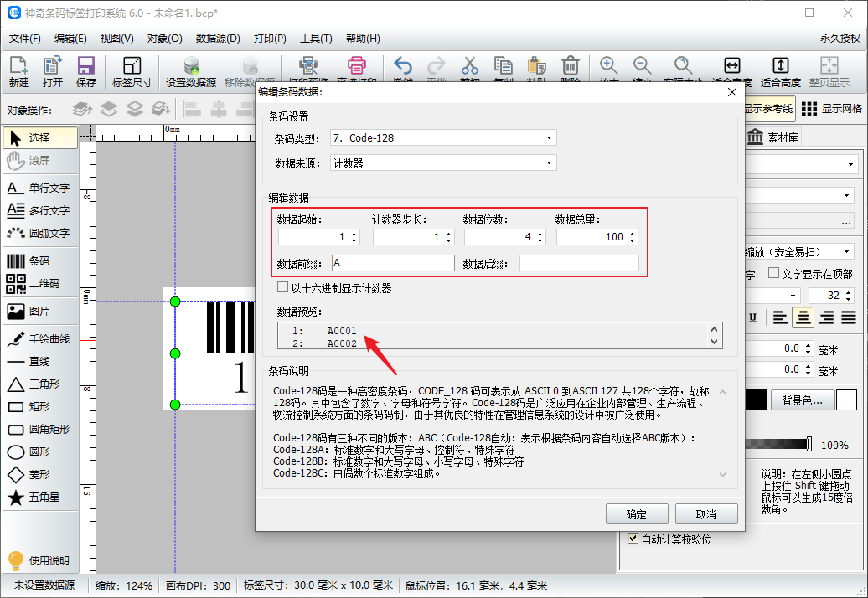Click the 设置数据源 toolbar icon

click(x=191, y=71)
